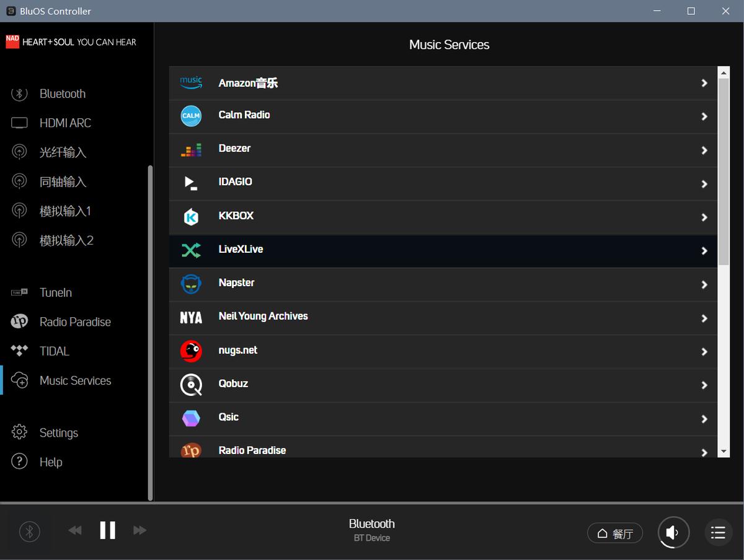This screenshot has height=560, width=744.
Task: Expand the Calm Radio row chevron
Action: pos(704,116)
